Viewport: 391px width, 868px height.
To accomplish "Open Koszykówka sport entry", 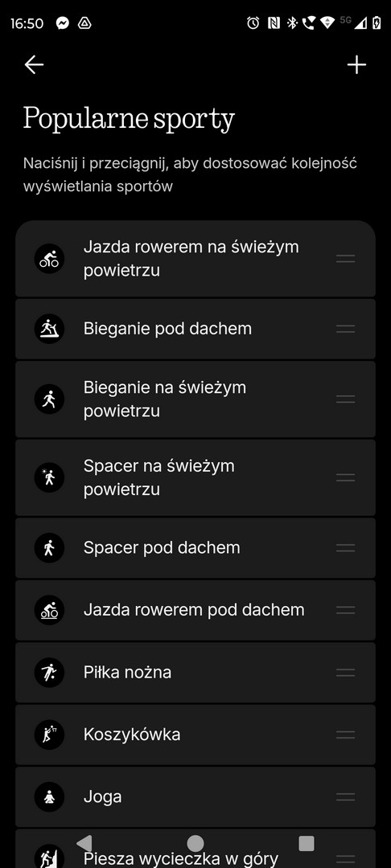I will tap(195, 735).
